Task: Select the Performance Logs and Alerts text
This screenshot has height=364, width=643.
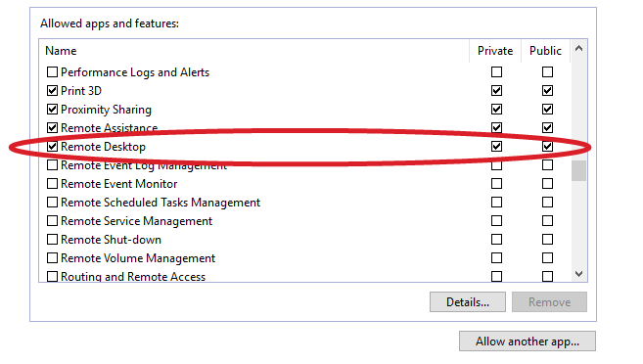Action: [135, 72]
